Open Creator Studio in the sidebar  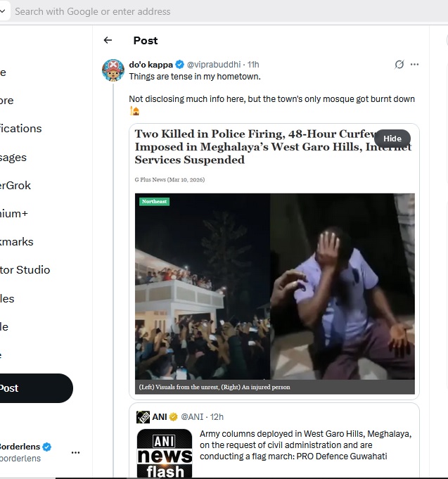coord(25,269)
